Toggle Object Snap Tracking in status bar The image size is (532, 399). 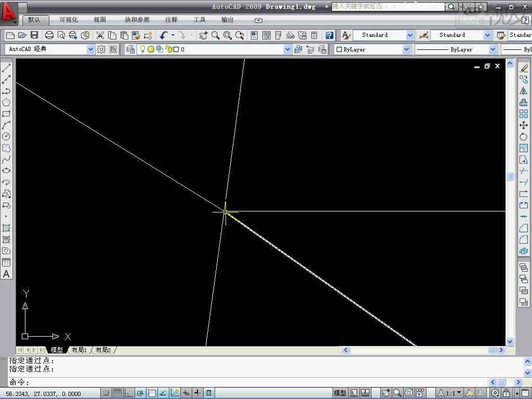pos(163,393)
